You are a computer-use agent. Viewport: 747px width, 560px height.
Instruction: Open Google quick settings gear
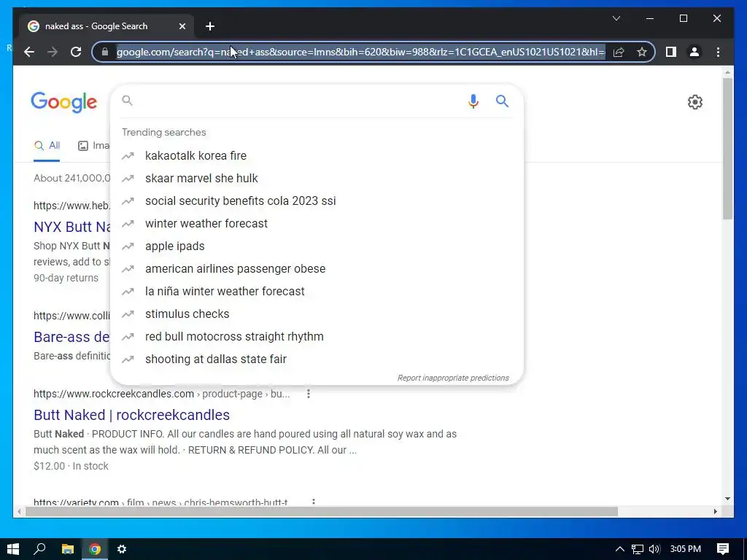tap(695, 102)
